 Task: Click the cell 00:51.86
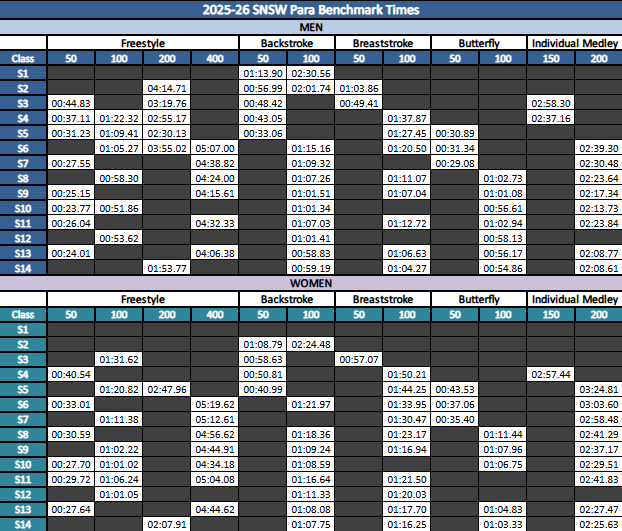click(x=119, y=208)
